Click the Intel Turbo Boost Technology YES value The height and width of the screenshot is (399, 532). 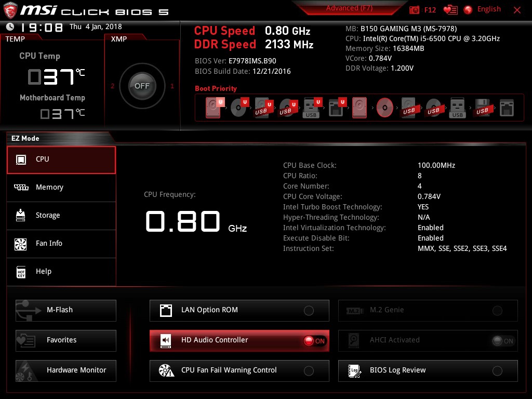point(423,207)
